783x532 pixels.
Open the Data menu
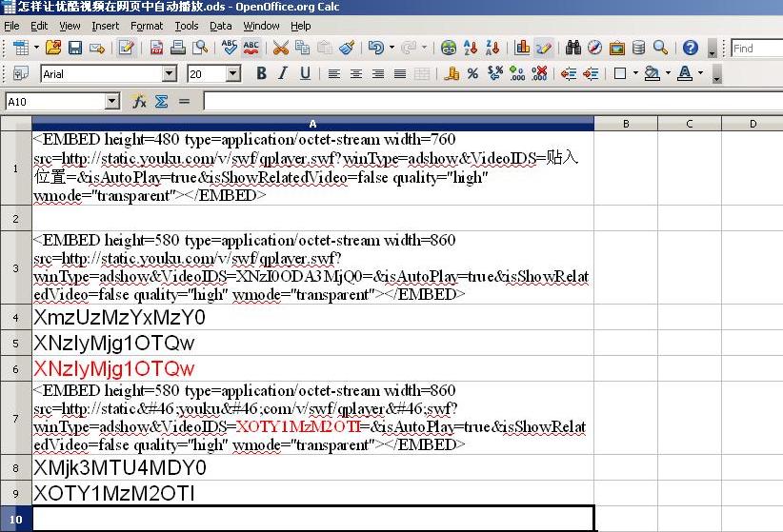pos(221,26)
